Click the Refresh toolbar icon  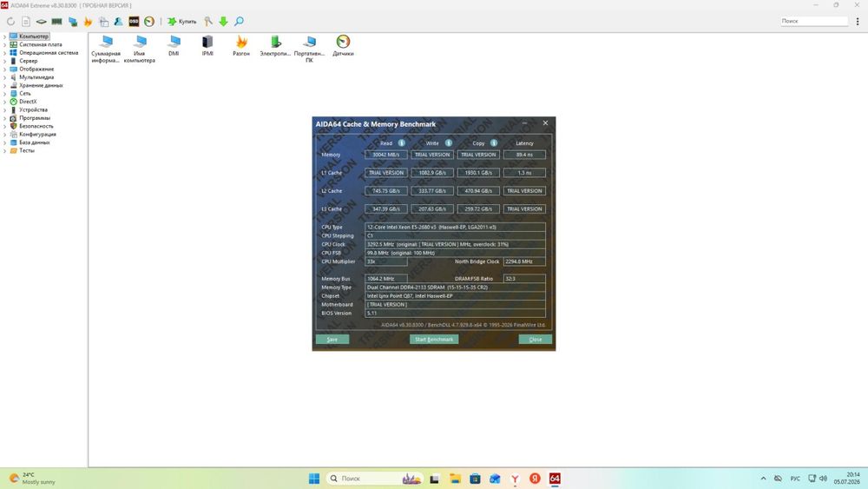tap(10, 22)
